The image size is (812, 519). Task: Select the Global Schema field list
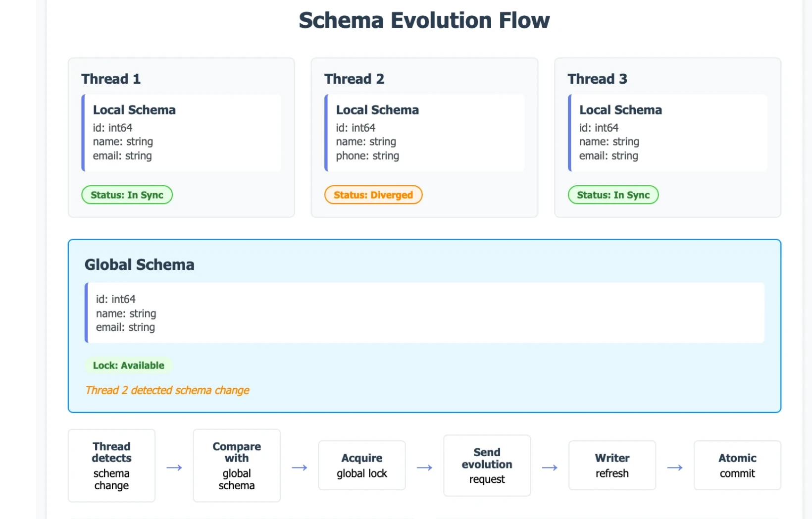[424, 312]
